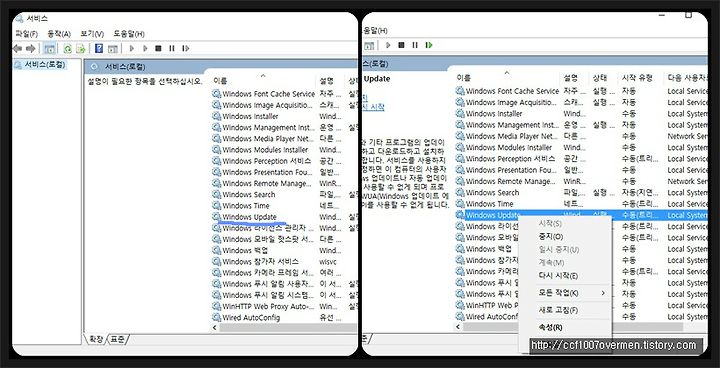Open the 보기(V) menu
The height and width of the screenshot is (368, 720).
coord(92,34)
